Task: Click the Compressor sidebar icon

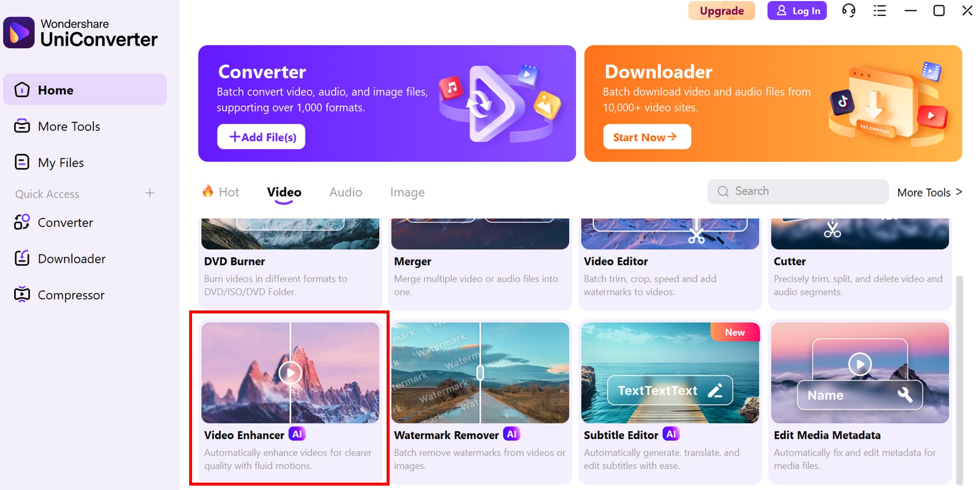Action: click(22, 294)
